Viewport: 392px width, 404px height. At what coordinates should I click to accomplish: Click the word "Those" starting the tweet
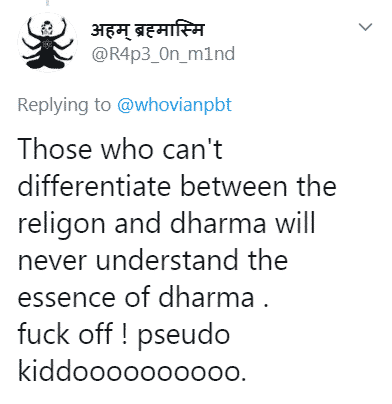54,149
